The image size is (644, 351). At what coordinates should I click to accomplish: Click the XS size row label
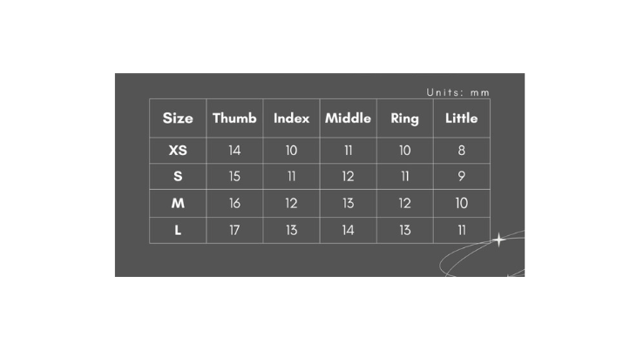point(178,151)
